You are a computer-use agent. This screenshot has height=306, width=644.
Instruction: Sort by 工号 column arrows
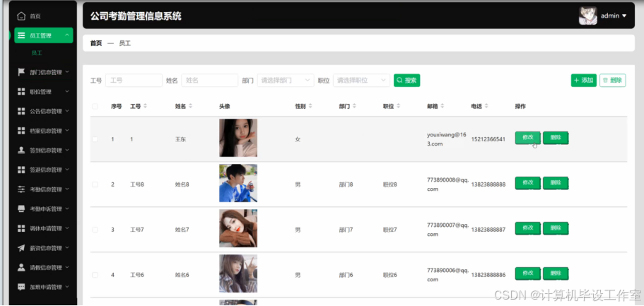coord(145,107)
